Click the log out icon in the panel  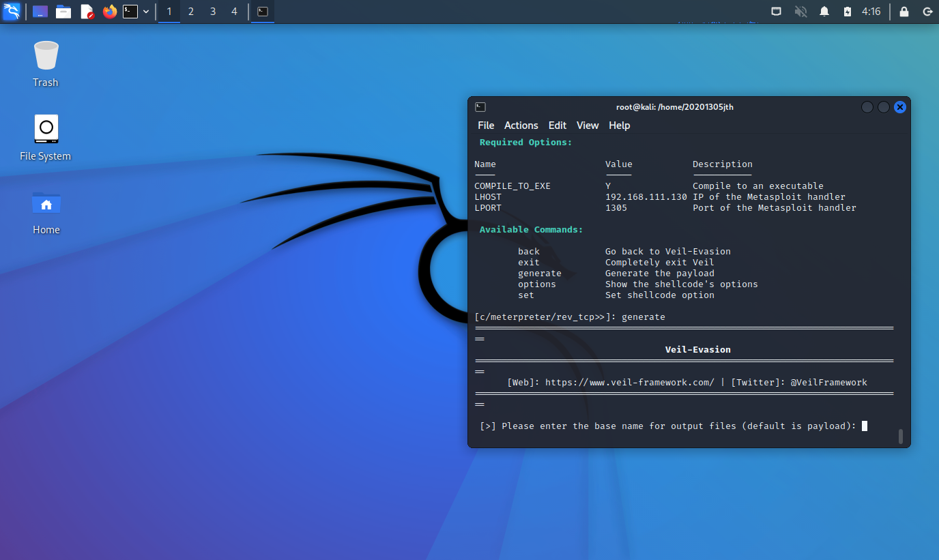tap(927, 12)
